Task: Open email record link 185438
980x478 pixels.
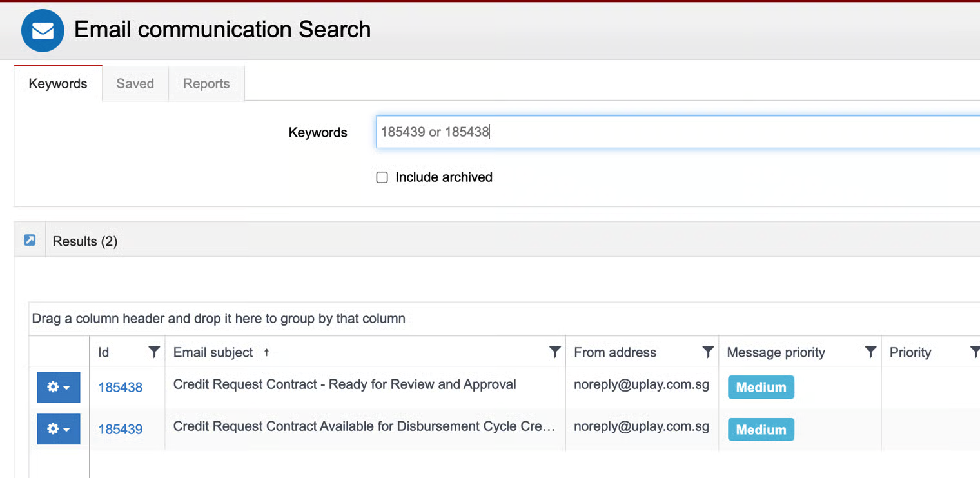Action: pos(121,387)
